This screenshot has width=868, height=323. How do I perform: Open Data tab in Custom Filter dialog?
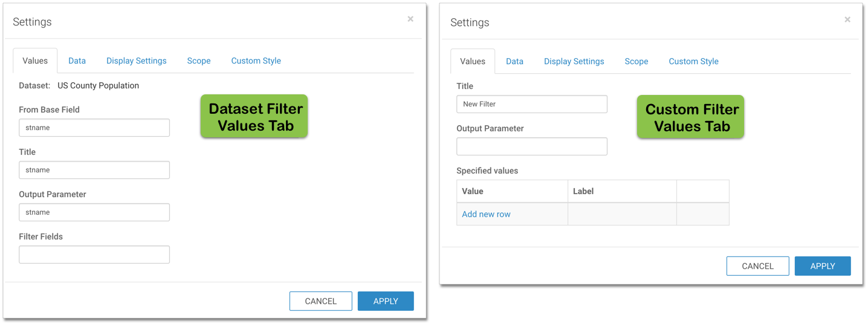coord(514,61)
